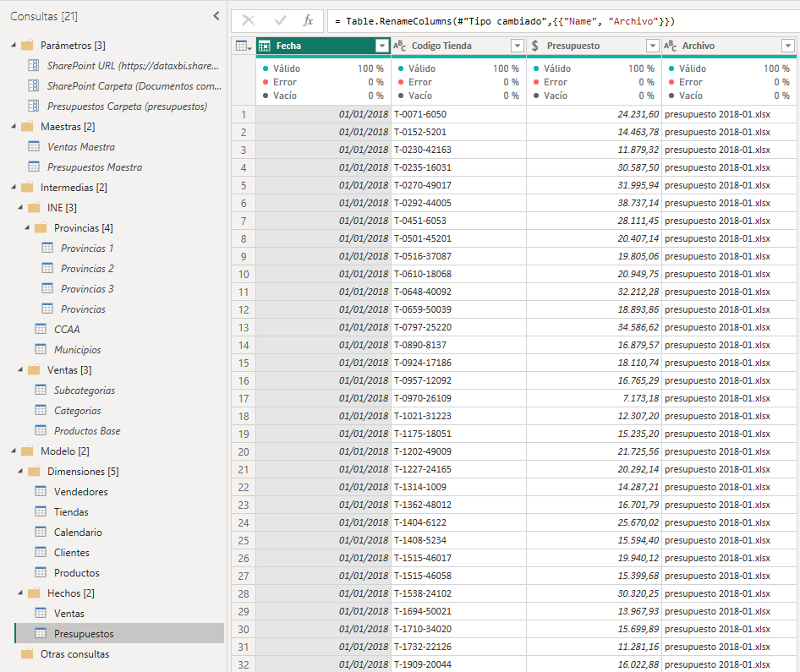800x672 pixels.
Task: Select the Provincias 2 query
Action: pyautogui.click(x=87, y=269)
